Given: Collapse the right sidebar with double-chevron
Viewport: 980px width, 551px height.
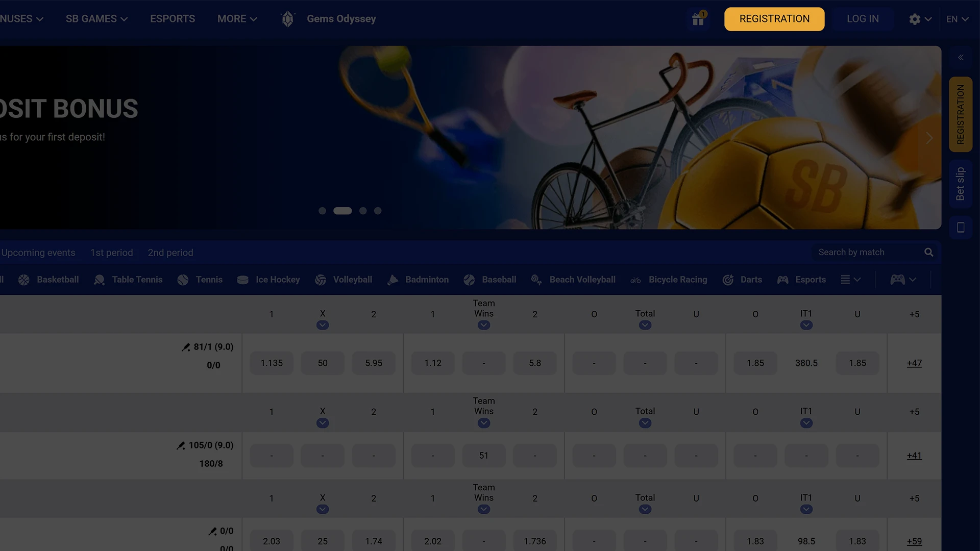Looking at the screenshot, I should pos(961,57).
